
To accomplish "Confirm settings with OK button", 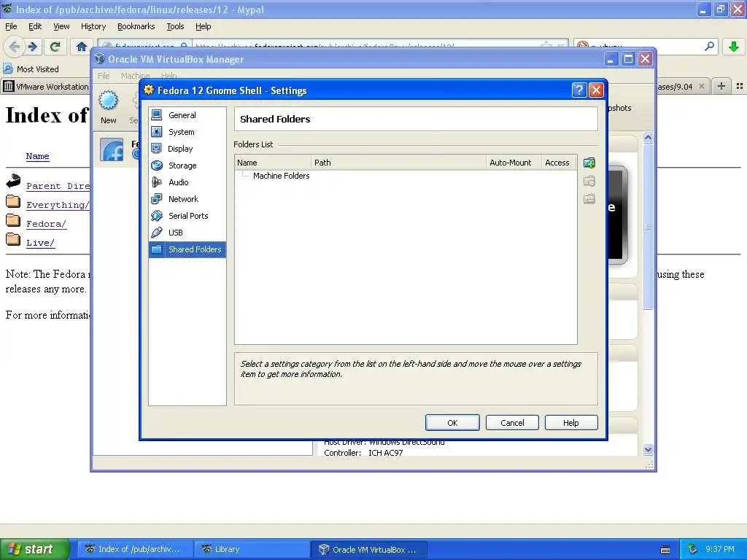I will tap(452, 423).
